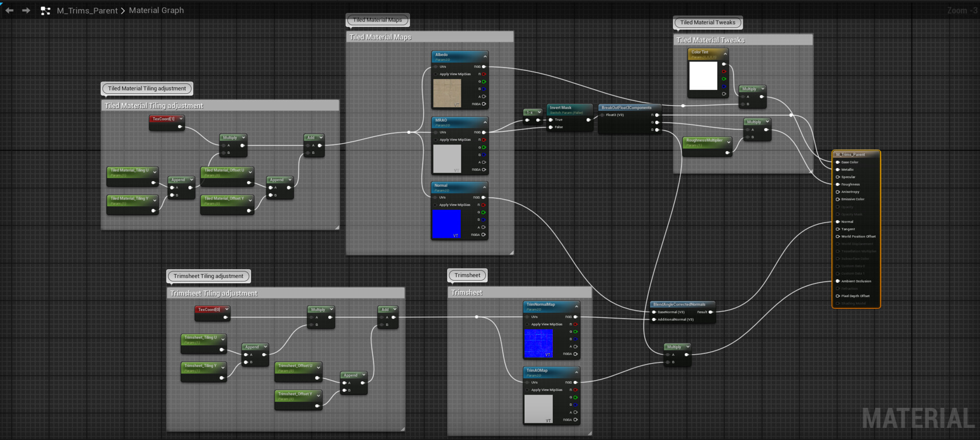Click the TrimAOMap node's RGB output pin
This screenshot has height=440, width=980.
[x=576, y=382]
